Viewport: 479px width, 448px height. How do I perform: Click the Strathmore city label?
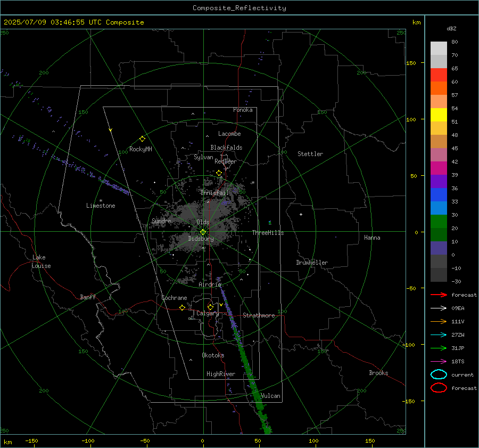click(259, 315)
